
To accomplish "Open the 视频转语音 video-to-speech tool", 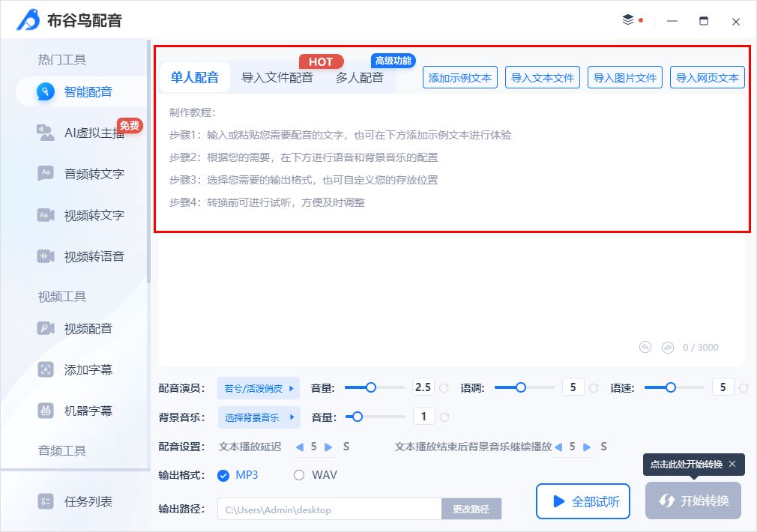I will point(82,256).
